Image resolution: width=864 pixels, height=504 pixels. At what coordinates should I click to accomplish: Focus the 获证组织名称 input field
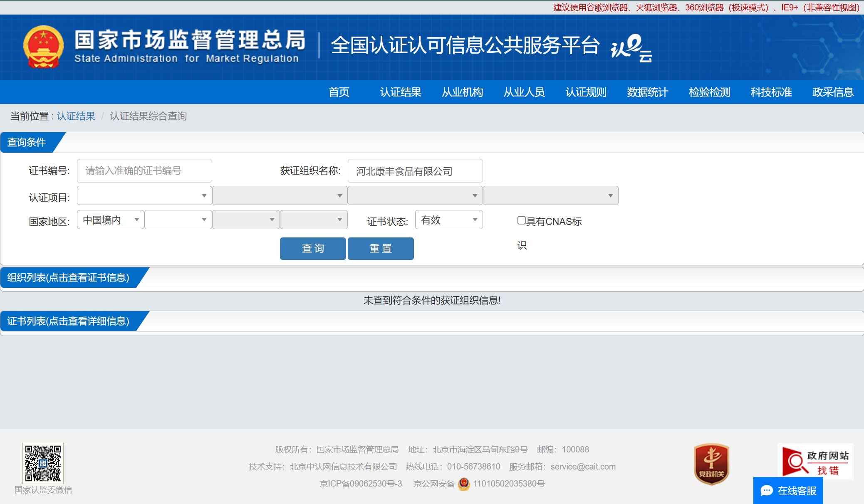(415, 170)
